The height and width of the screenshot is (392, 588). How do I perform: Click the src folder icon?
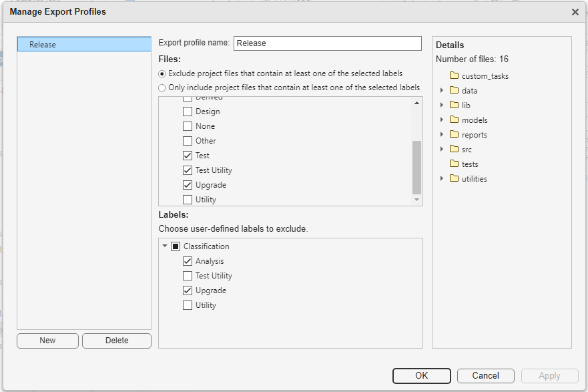point(455,149)
